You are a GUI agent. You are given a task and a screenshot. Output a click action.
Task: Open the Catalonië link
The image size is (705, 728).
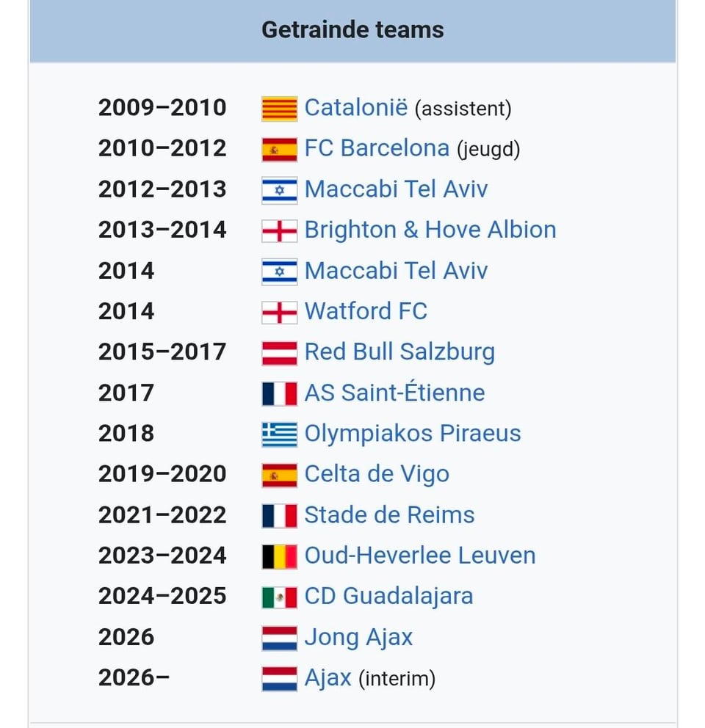point(355,108)
